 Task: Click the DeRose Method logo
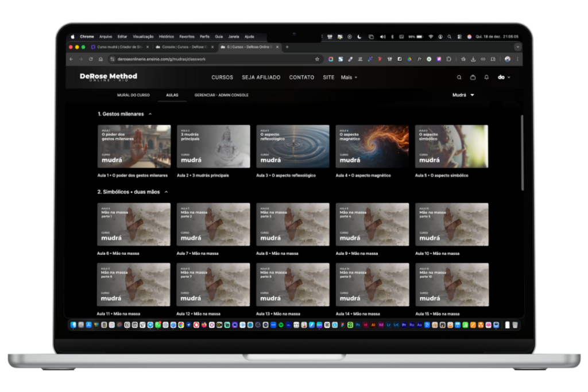109,77
